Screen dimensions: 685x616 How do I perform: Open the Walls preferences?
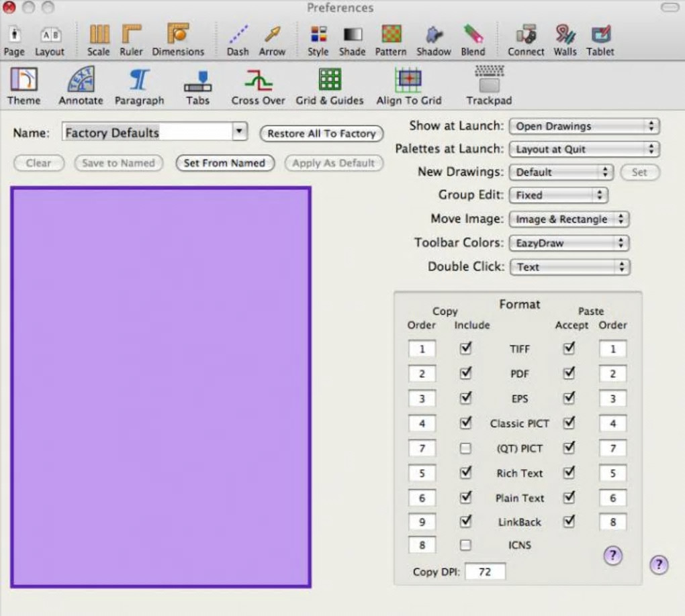point(565,41)
